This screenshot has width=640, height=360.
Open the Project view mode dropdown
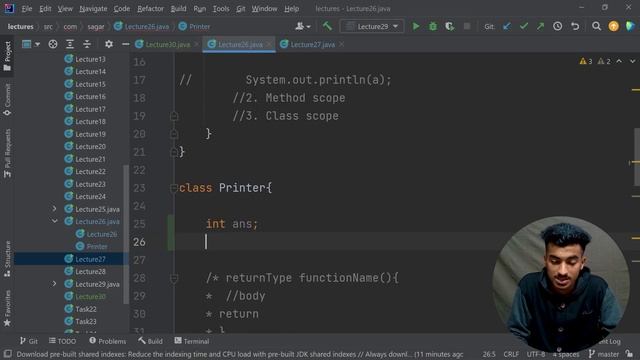click(31, 44)
